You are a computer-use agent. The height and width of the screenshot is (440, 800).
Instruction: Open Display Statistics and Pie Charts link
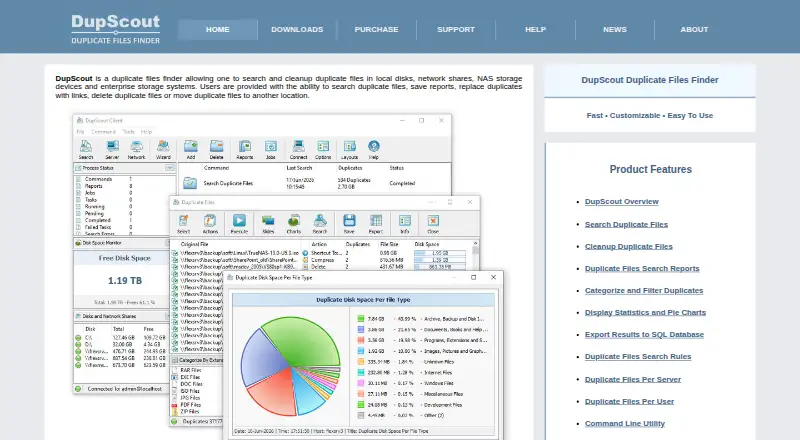645,312
